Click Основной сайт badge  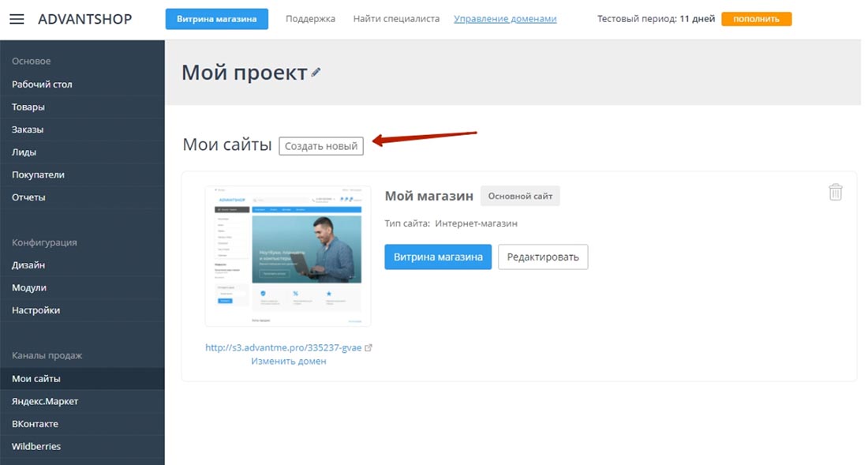(x=520, y=196)
